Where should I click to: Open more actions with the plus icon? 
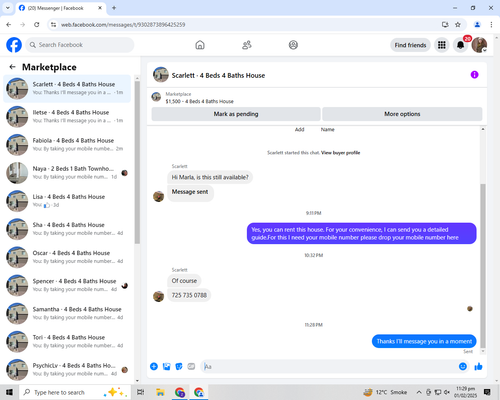[154, 367]
